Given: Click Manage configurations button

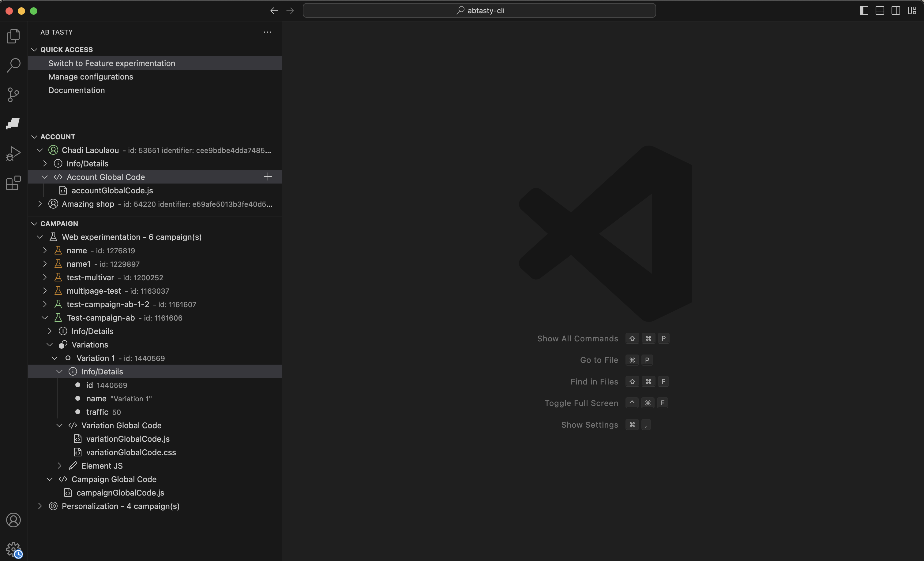Looking at the screenshot, I should coord(90,76).
